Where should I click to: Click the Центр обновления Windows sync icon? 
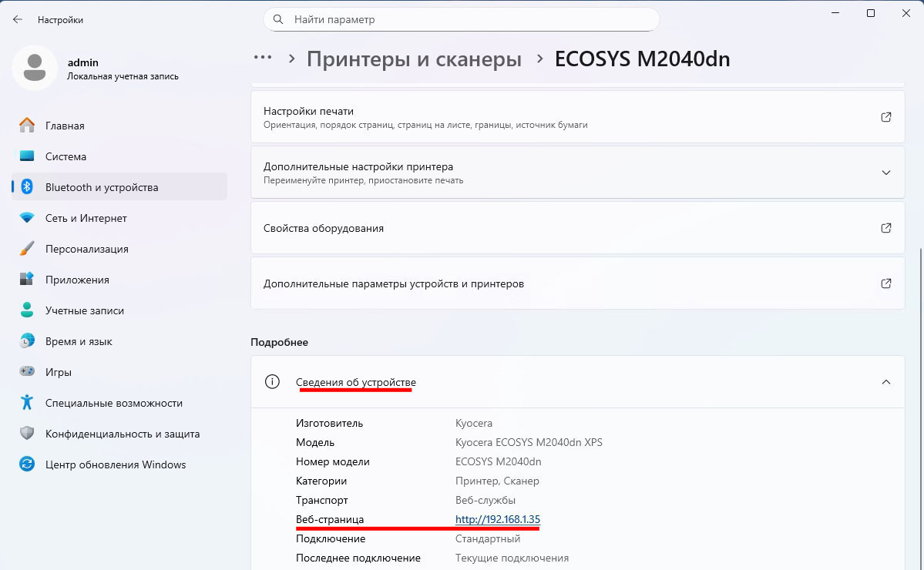pos(27,464)
